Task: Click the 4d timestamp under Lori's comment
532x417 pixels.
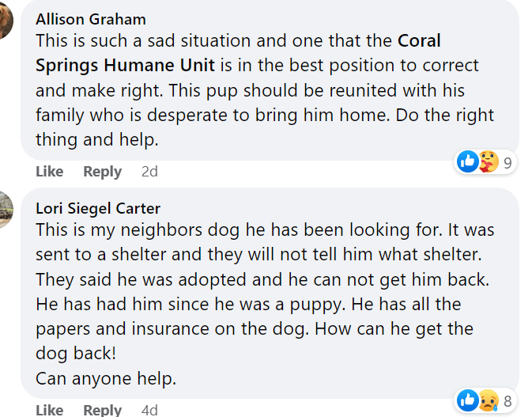Action: 149,410
